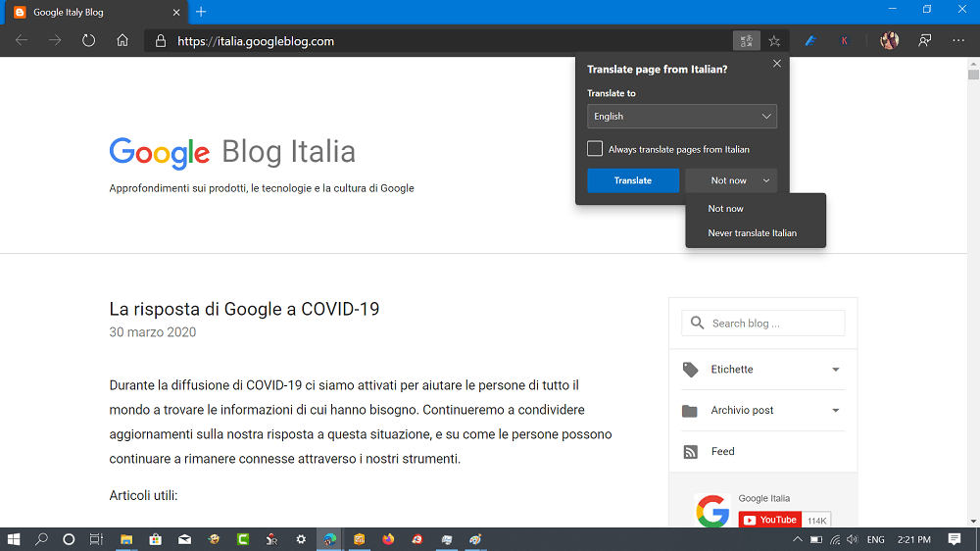Click the date 30 marzo 2020
Viewport: 980px width, 551px height.
point(153,332)
